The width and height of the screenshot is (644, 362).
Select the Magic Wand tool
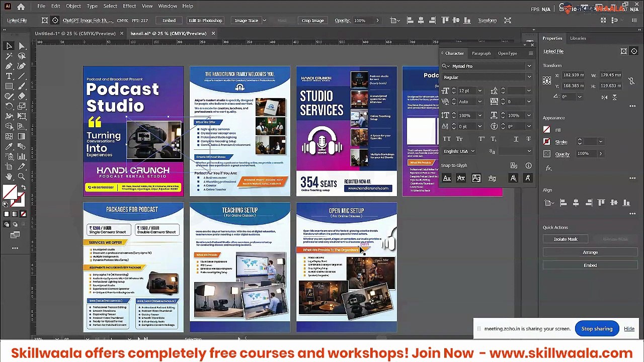click(9, 56)
